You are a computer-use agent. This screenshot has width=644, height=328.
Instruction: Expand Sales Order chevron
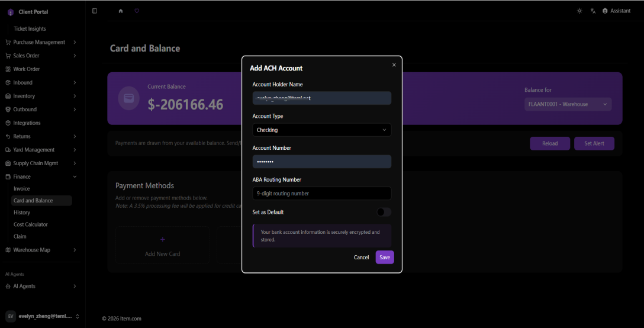75,56
